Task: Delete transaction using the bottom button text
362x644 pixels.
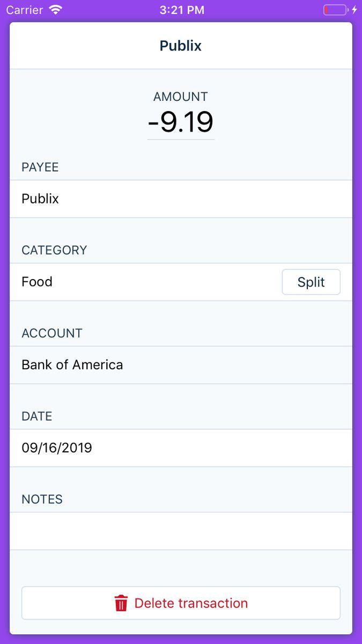Action: pos(191,603)
